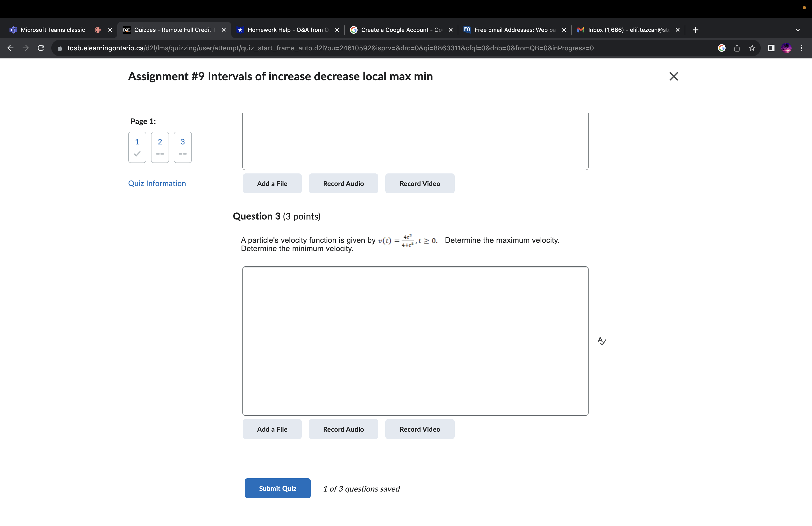Click the spellcheck icon beside Question 3
Screen dimensions: 812x526
602,341
